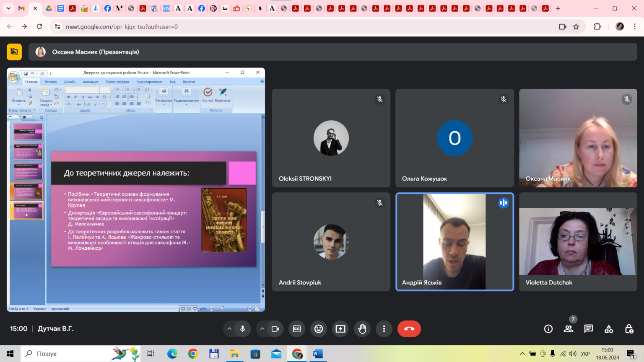Start screen sharing with the present now button

pyautogui.click(x=340, y=329)
